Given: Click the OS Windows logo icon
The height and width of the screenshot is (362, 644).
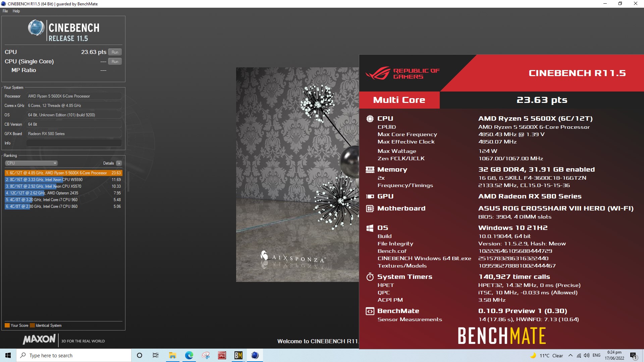Looking at the screenshot, I should (x=370, y=228).
